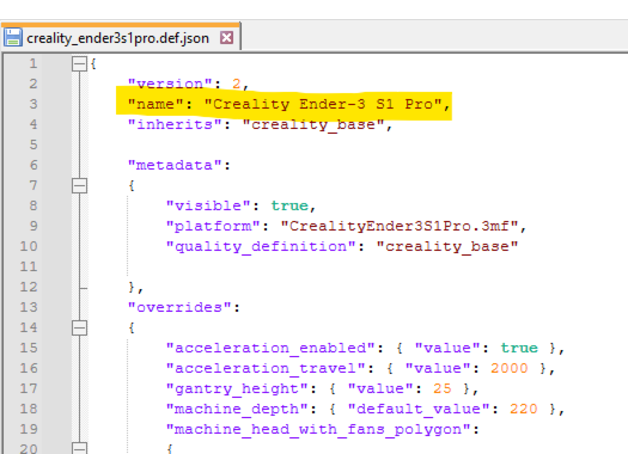Close the creality_ender3s1pro.def.json tab

pyautogui.click(x=226, y=38)
